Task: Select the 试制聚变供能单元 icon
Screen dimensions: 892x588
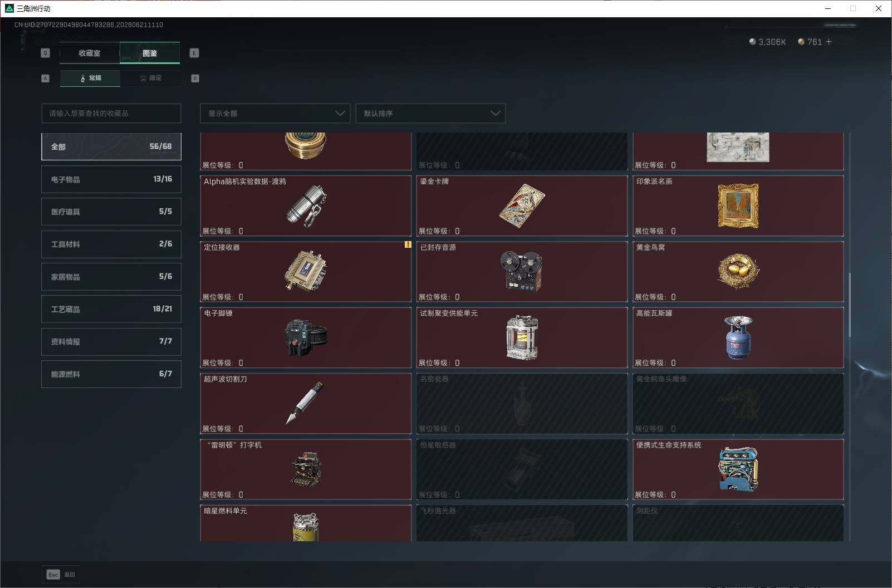Action: [522, 337]
